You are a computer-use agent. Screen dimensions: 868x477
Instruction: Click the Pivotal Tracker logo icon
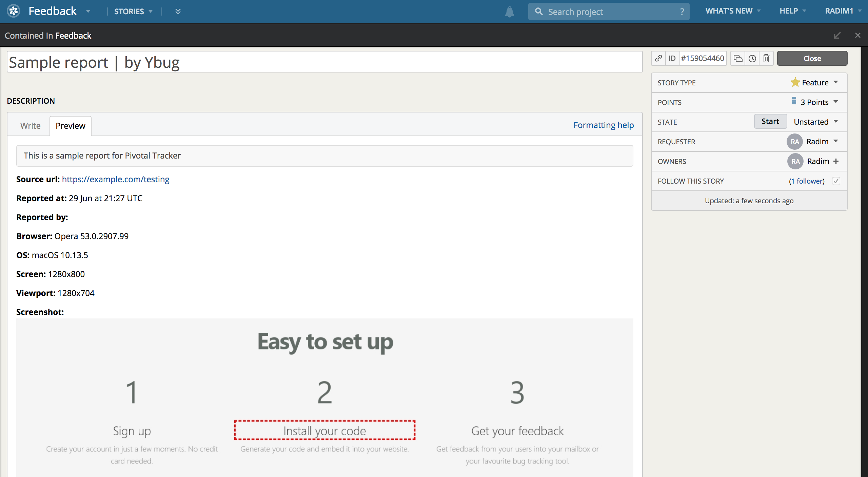coord(14,11)
